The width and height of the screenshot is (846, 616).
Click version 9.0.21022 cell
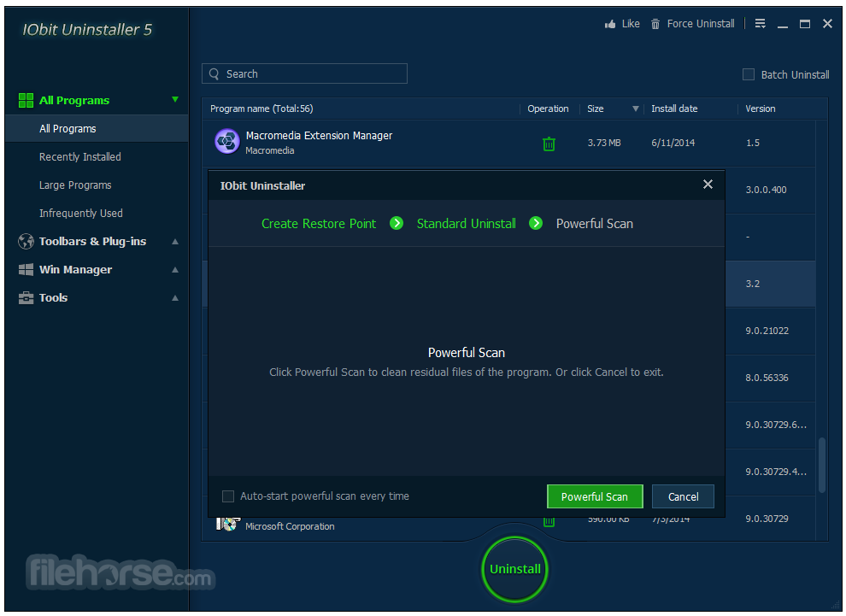(767, 331)
